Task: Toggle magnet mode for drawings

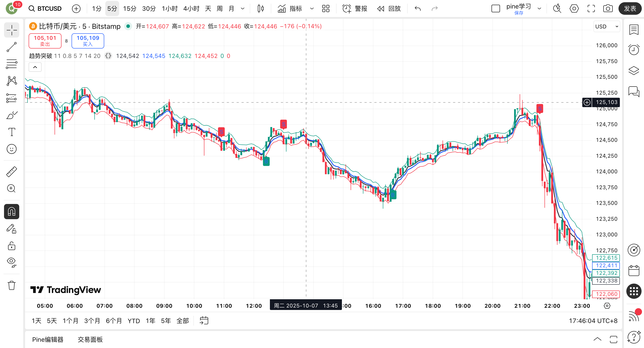Action: (x=11, y=212)
